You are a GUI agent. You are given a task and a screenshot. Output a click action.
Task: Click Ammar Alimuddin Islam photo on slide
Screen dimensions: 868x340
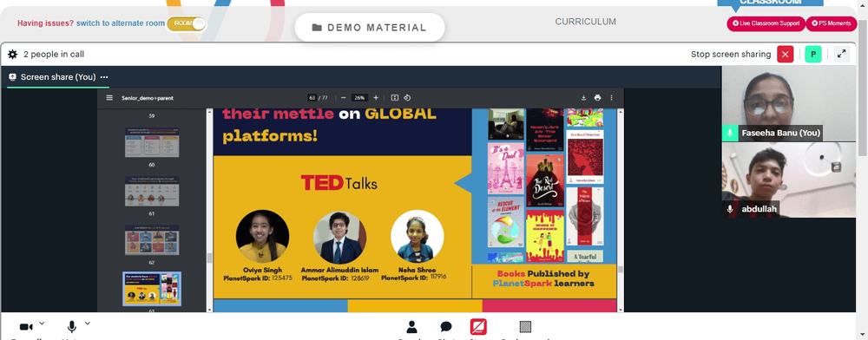click(340, 238)
